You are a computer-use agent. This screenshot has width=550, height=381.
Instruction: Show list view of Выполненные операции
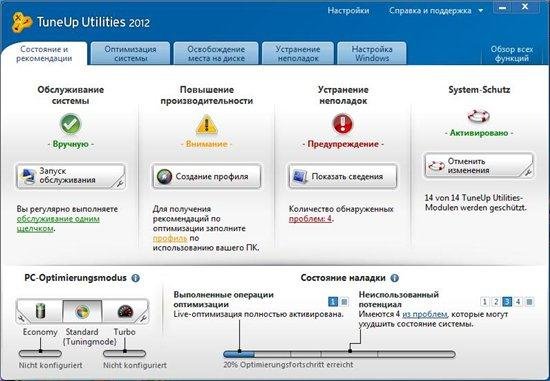[x=344, y=301]
